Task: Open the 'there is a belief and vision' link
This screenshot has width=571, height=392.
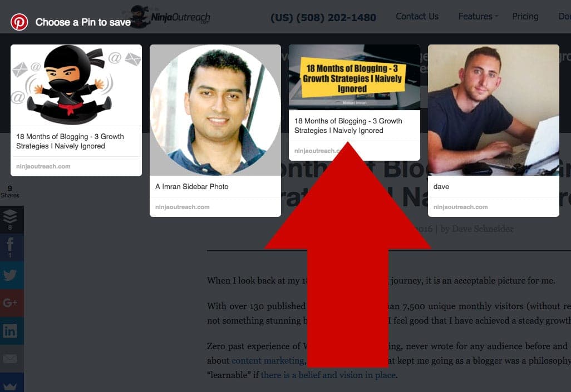Action: pyautogui.click(x=328, y=375)
